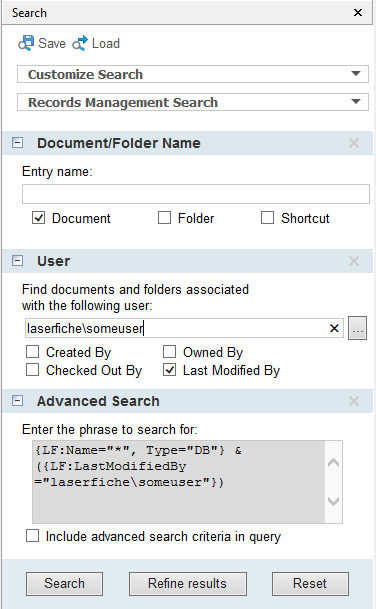
Task: Click the Search button
Action: [64, 583]
